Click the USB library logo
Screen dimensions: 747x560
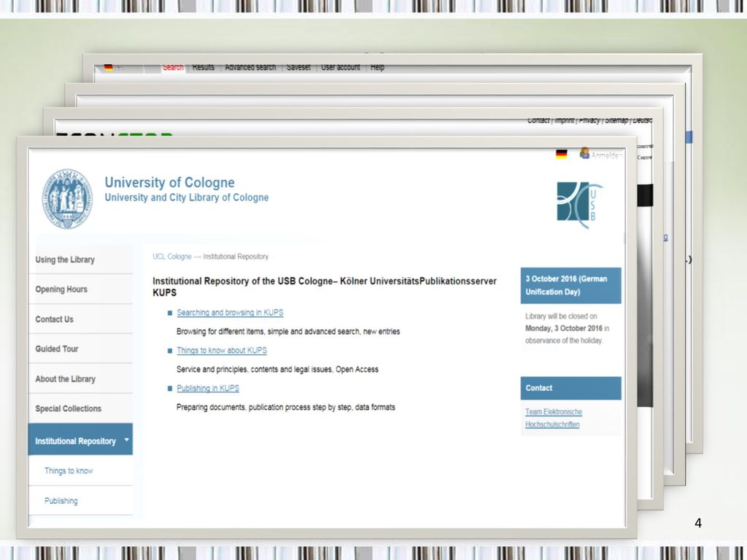pyautogui.click(x=580, y=205)
